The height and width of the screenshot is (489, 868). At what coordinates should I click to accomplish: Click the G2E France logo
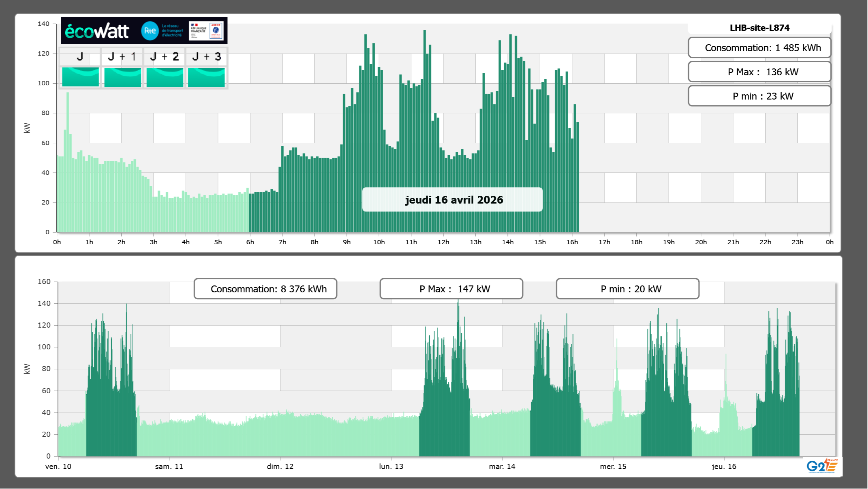[x=822, y=466]
